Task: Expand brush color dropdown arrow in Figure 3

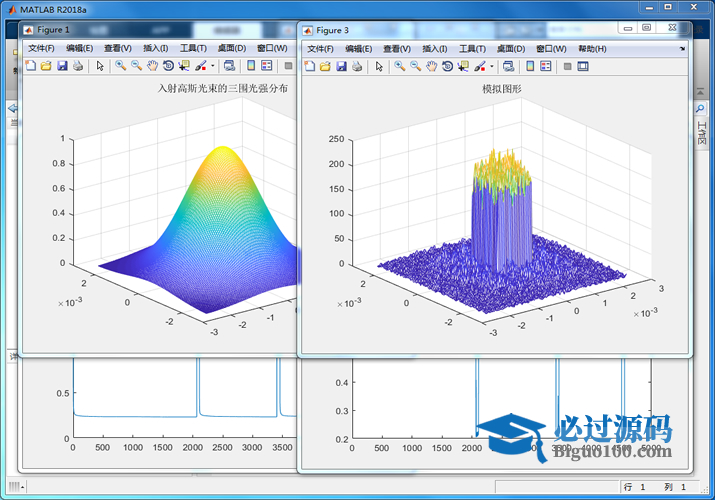Action: click(491, 67)
